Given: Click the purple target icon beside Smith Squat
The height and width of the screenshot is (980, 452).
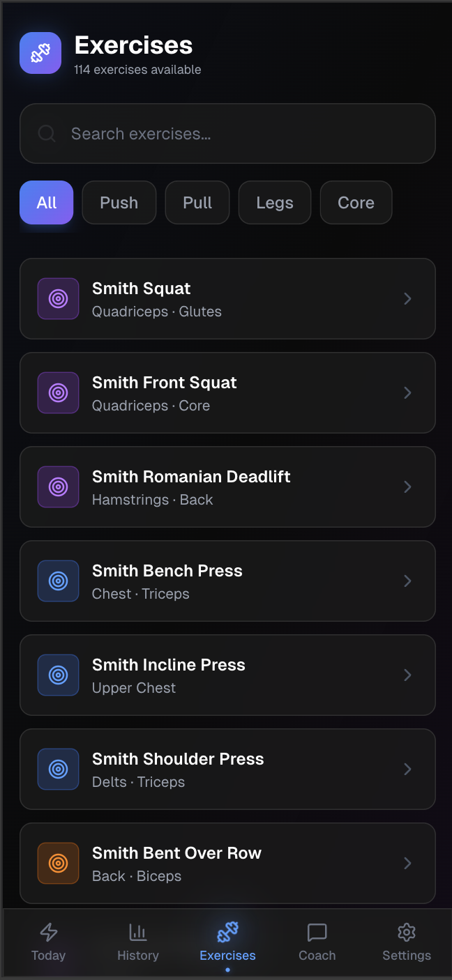Looking at the screenshot, I should click(x=59, y=299).
